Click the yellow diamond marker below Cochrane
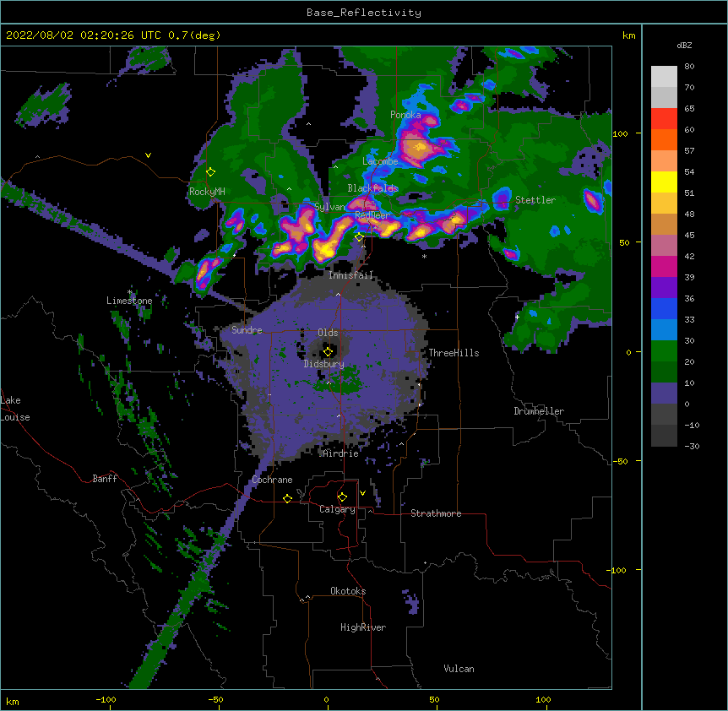The image size is (728, 711). 287,498
